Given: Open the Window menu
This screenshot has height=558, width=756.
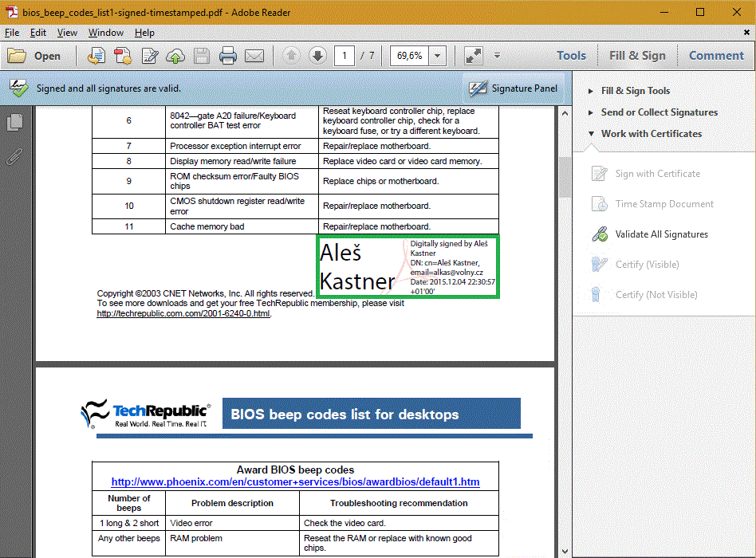Looking at the screenshot, I should click(x=105, y=33).
